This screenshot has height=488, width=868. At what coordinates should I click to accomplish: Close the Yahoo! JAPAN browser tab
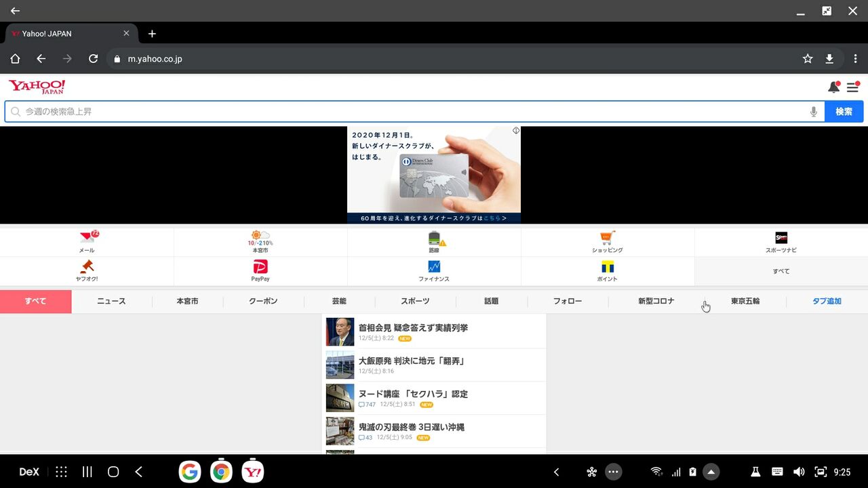tap(126, 33)
